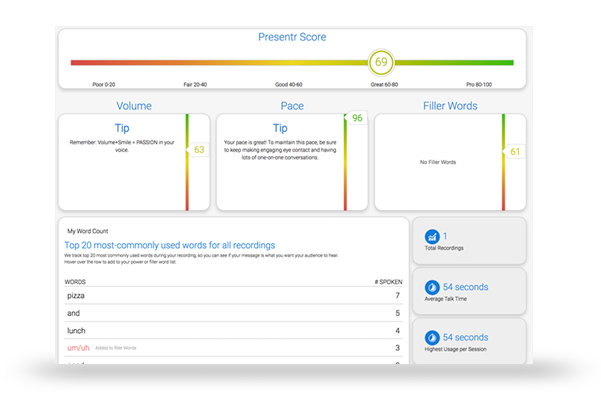Click the Tip title in Volume card

pyautogui.click(x=122, y=128)
